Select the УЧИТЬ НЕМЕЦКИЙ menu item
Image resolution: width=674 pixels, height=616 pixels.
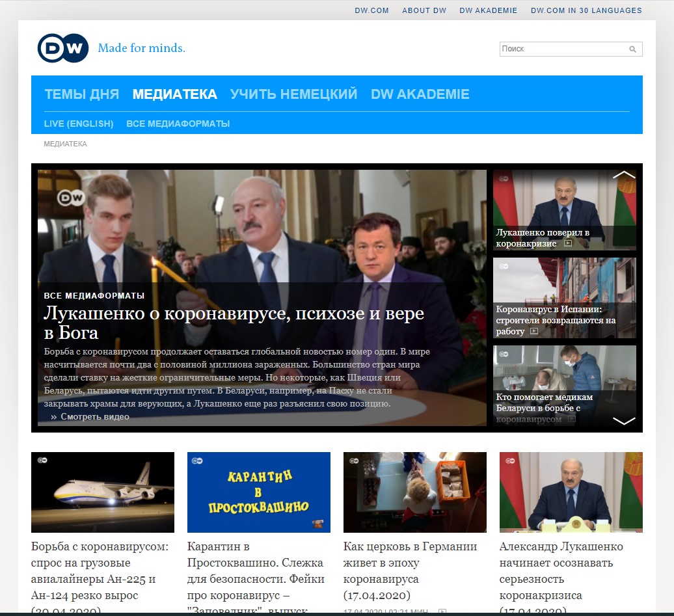[x=293, y=94]
